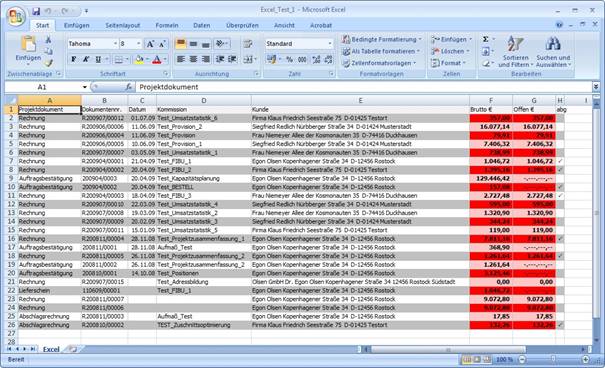Merge and center selected cells
The width and height of the screenshot is (605, 368).
pos(249,59)
